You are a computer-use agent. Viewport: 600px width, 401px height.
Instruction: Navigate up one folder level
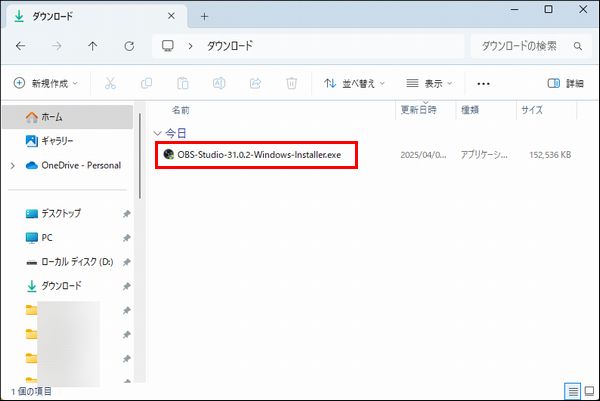click(x=93, y=46)
